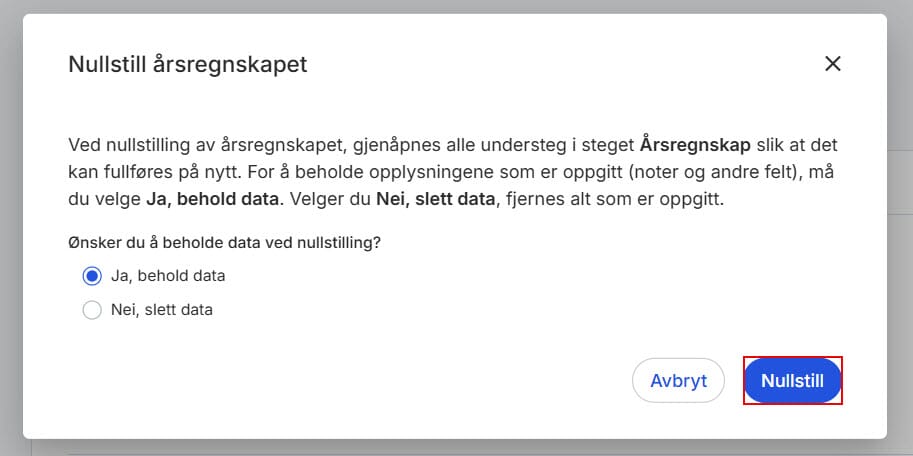913x456 pixels.
Task: Click the dialog title 'Nullstill årsregnskapet'
Action: (x=187, y=65)
